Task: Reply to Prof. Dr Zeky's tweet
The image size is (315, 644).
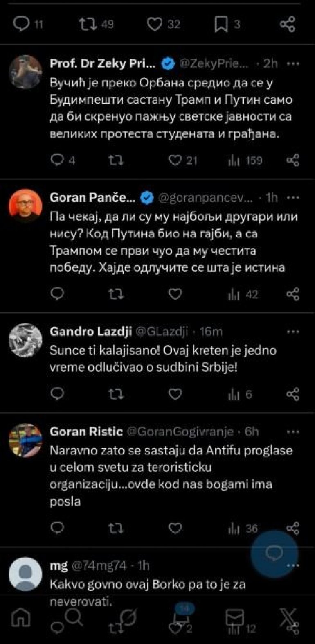Action: 56,160
